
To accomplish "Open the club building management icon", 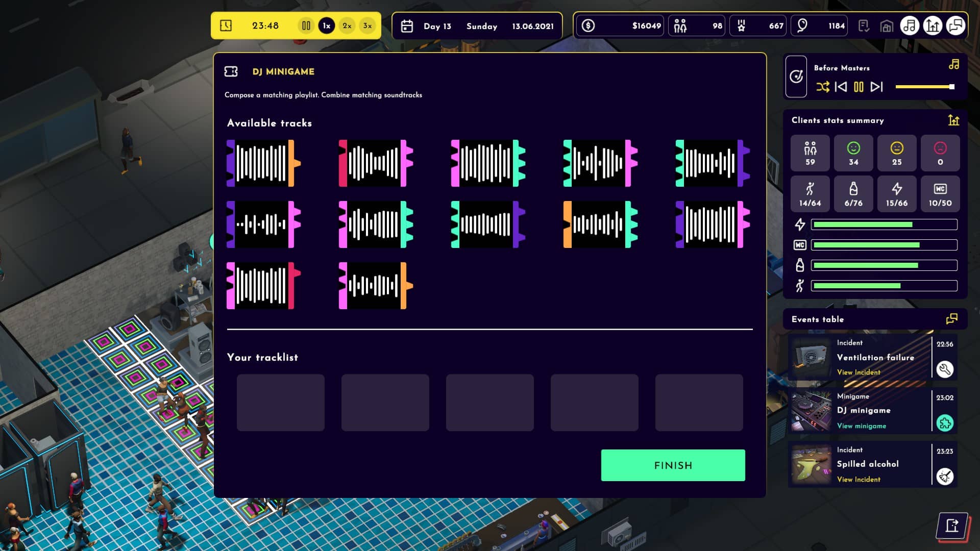I will click(x=887, y=26).
